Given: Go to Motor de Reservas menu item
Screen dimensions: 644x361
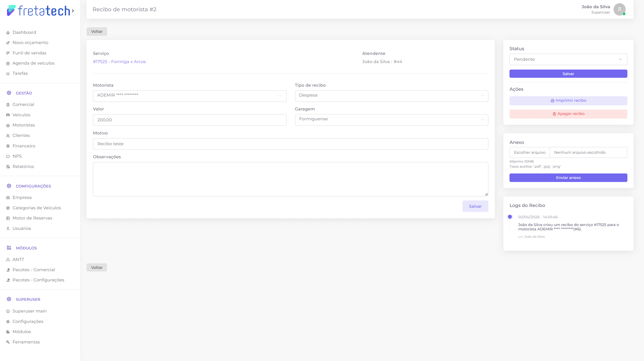Looking at the screenshot, I should coord(32,218).
